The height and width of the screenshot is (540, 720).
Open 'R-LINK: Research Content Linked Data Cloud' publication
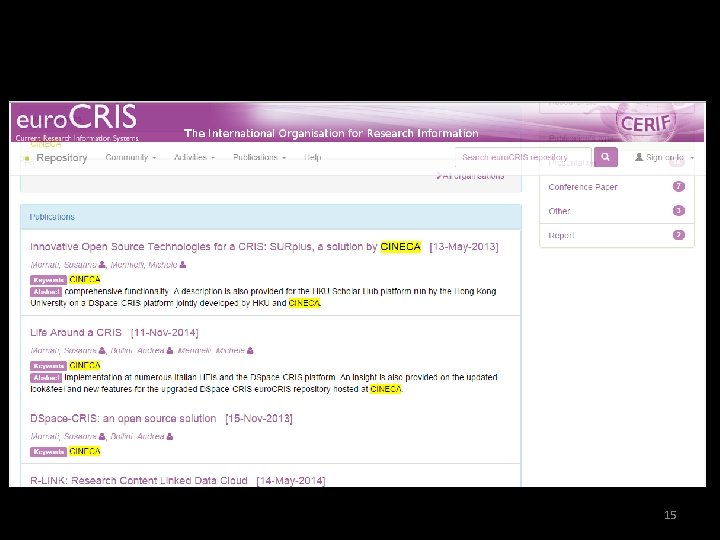(139, 480)
